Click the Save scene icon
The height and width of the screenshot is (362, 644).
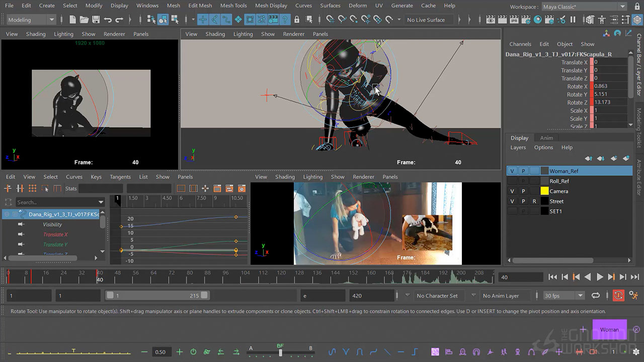[95, 20]
